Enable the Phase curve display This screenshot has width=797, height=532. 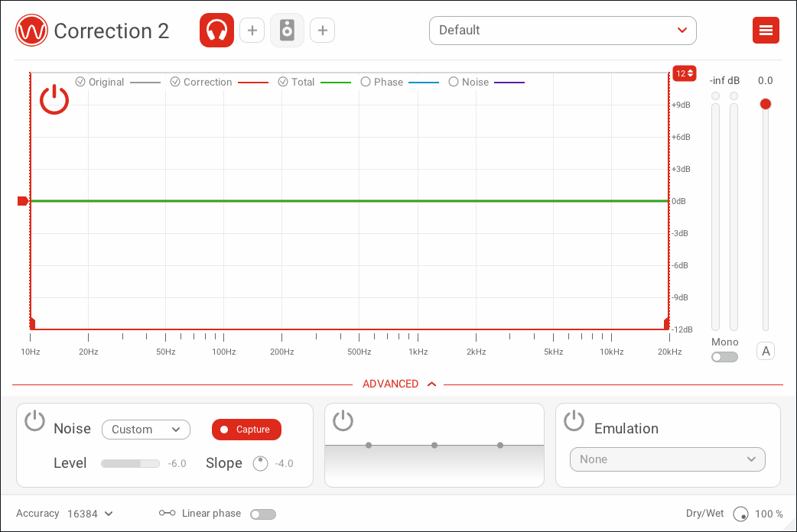[x=366, y=82]
